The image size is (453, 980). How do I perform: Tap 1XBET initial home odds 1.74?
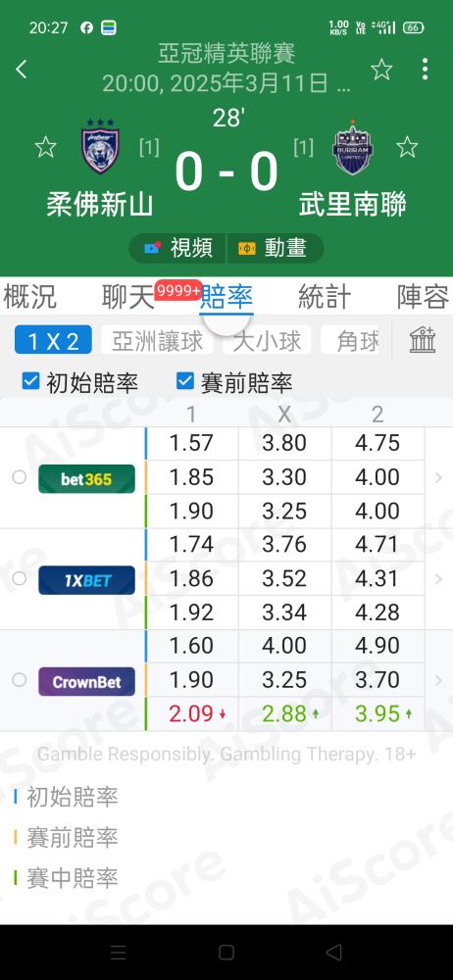pos(191,544)
